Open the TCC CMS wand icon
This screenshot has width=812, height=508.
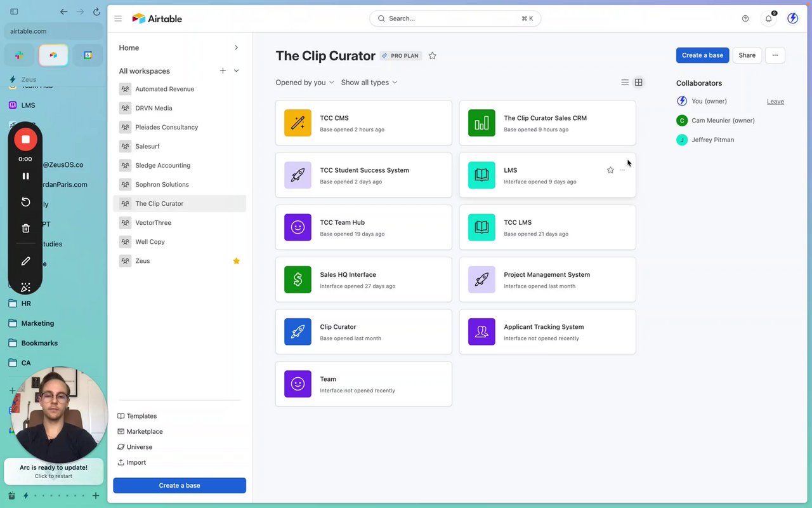coord(298,123)
